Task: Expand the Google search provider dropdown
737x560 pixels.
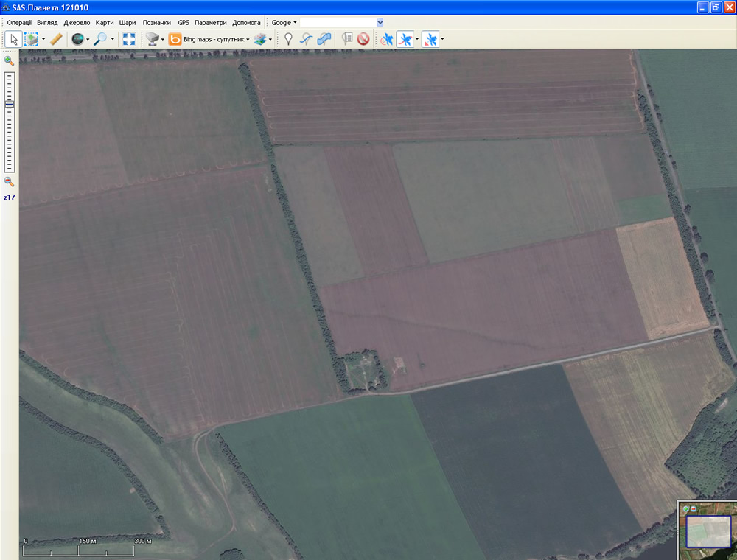Action: coord(284,23)
